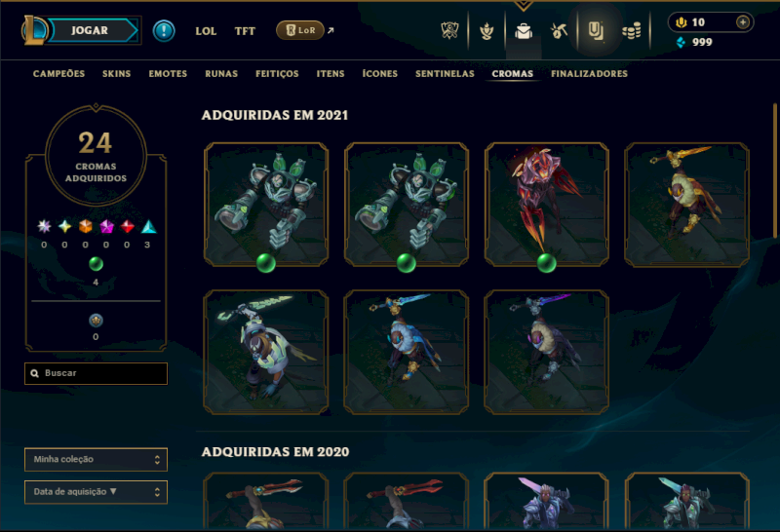Viewport: 780px width, 532px height.
Task: Open the Collection briefcase icon
Action: [x=524, y=31]
